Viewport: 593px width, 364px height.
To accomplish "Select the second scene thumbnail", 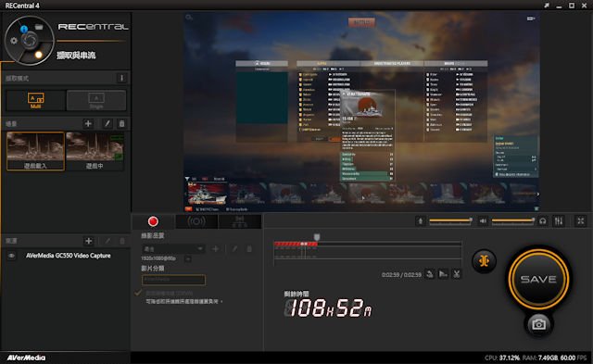I will coord(95,151).
